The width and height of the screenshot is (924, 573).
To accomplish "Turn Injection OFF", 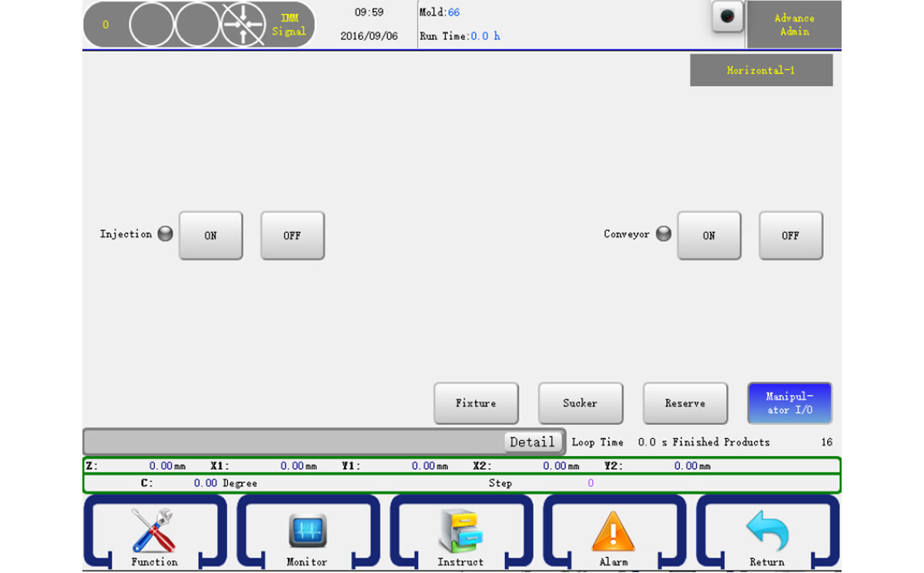I will pos(292,236).
